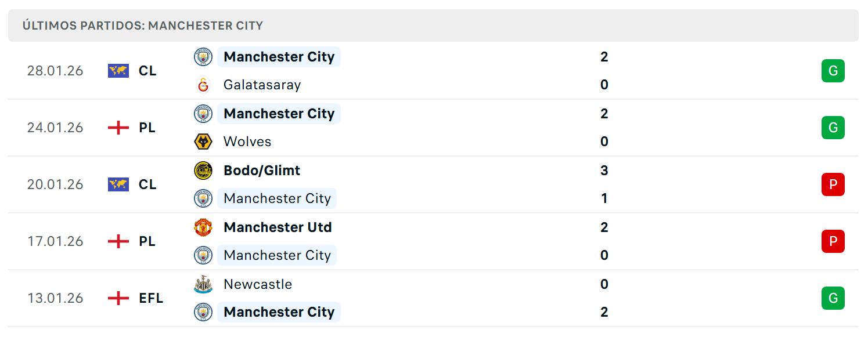868x337 pixels.
Task: Click the England flag on 24.01.26 row
Action: pos(118,128)
